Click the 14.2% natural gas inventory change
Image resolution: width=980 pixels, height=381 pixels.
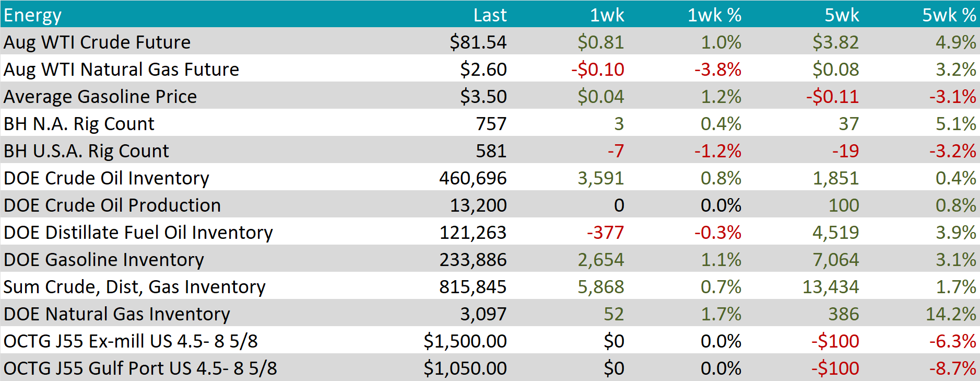950,314
